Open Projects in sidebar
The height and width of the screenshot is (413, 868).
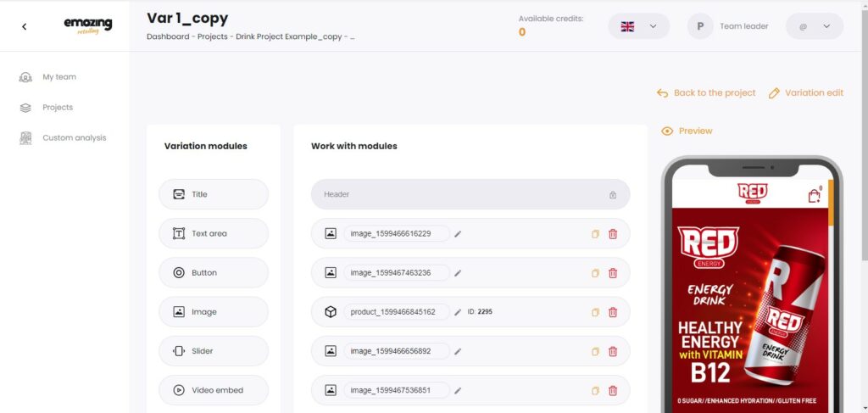(58, 108)
